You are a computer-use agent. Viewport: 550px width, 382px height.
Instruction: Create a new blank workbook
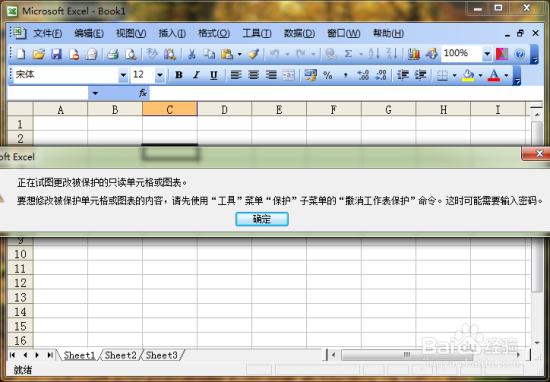click(x=21, y=54)
